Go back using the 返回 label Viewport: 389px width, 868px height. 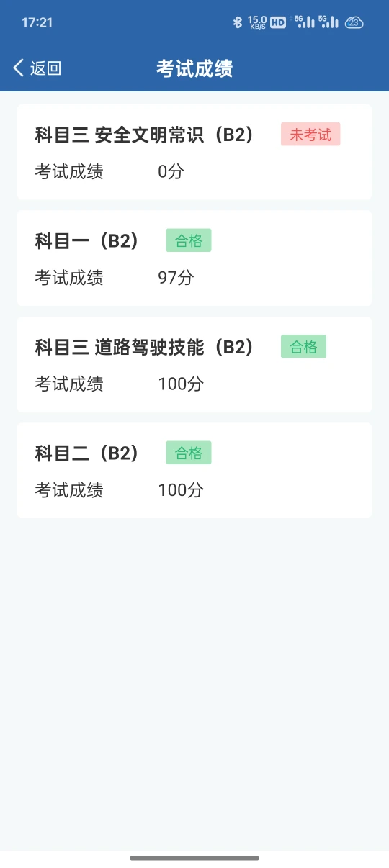pos(45,68)
